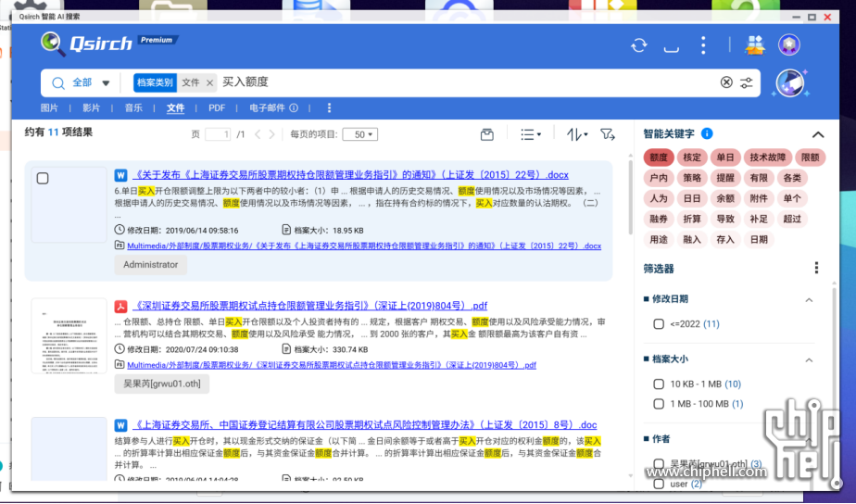The height and width of the screenshot is (504, 856).
Task: Open first result's Multimedia folder path link
Action: click(x=364, y=246)
